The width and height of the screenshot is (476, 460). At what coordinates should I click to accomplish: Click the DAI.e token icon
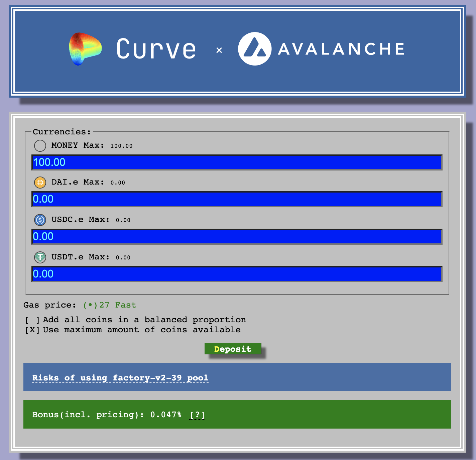pos(40,183)
